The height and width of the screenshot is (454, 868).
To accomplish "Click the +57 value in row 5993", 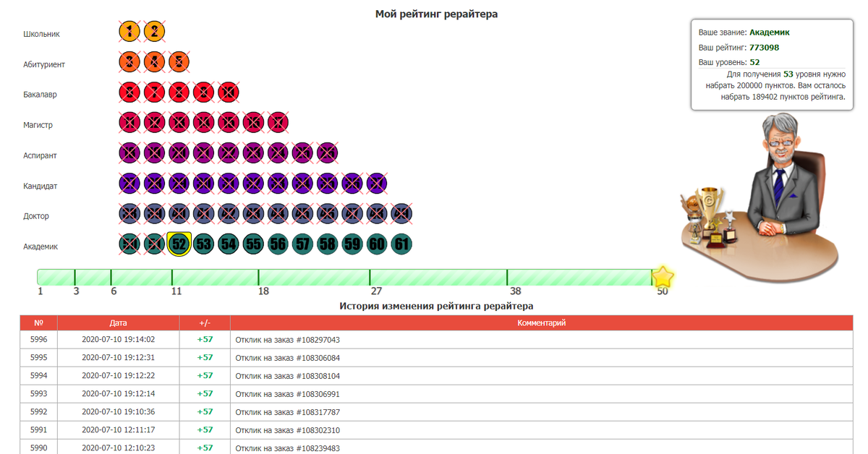I will tap(205, 394).
